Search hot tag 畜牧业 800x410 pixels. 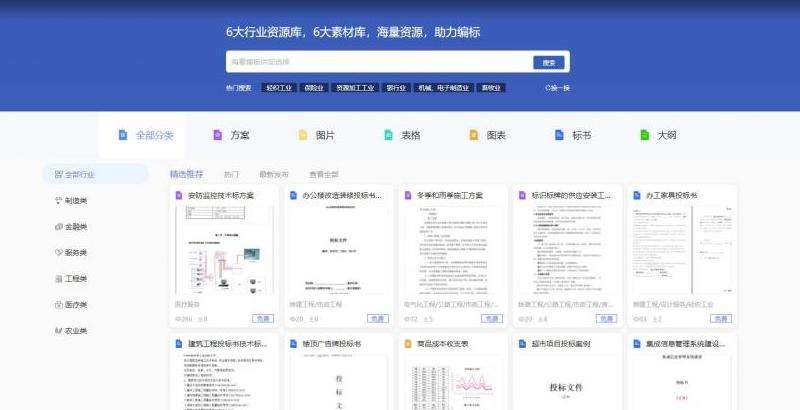491,88
